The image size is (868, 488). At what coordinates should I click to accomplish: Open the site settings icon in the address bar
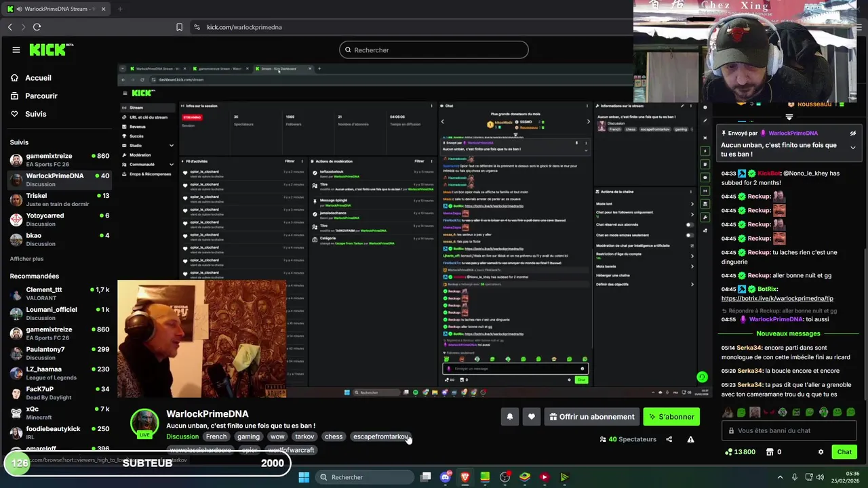coord(197,27)
